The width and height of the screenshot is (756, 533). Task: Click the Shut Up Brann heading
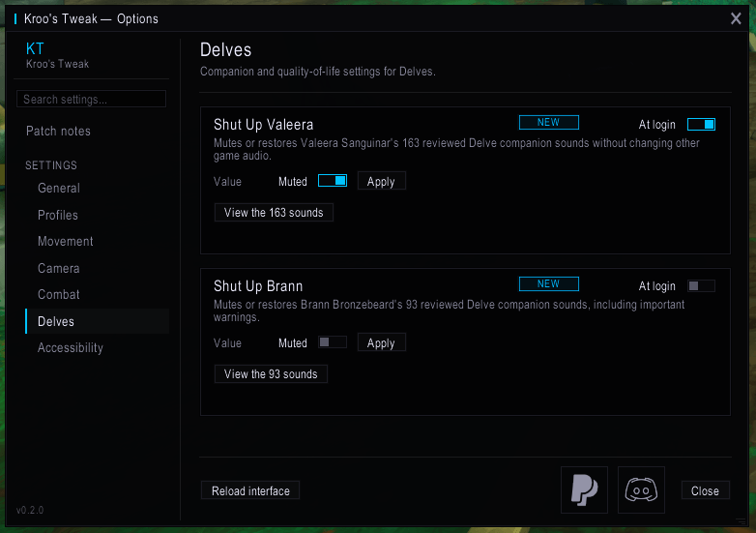[258, 286]
